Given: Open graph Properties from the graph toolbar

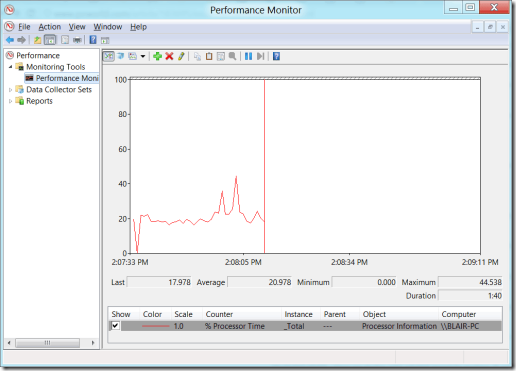Looking at the screenshot, I should tap(221, 56).
